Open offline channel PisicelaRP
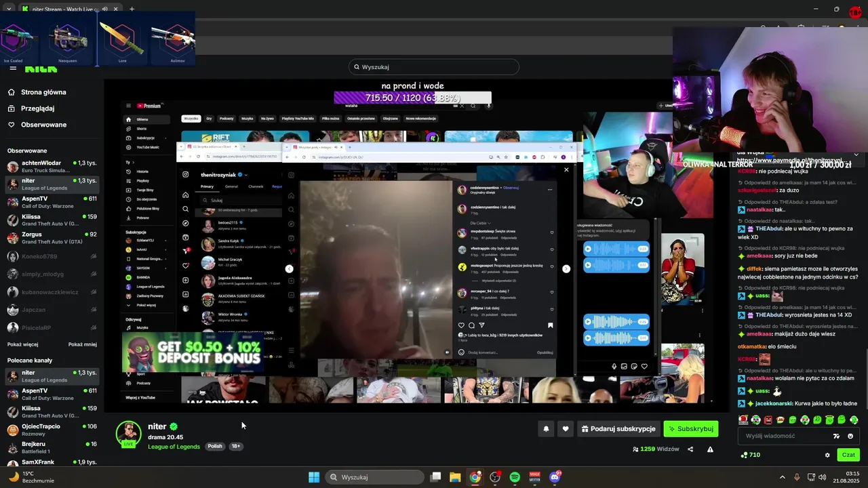Screen dimensions: 868x488 point(52,327)
